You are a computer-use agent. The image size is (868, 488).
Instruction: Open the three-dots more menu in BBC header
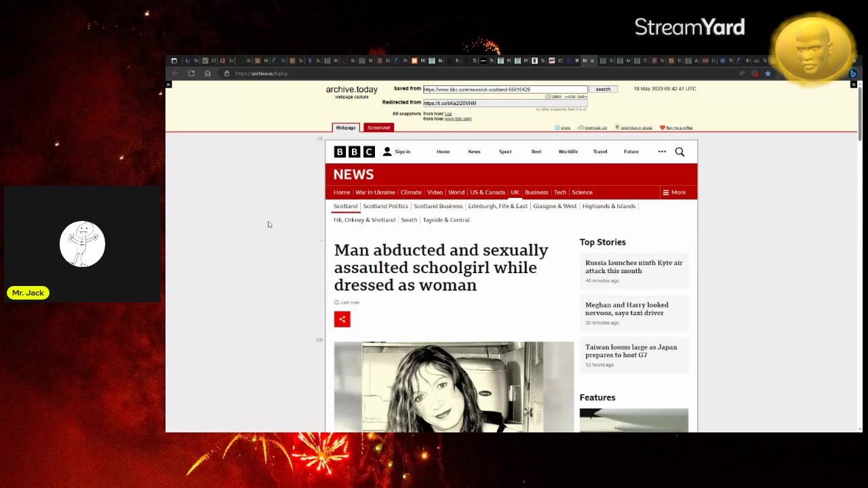662,152
